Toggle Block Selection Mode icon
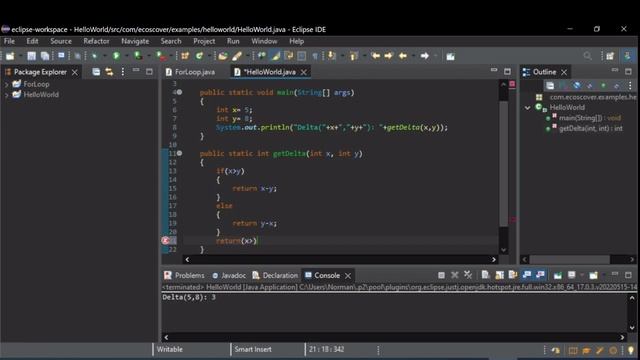The height and width of the screenshot is (360, 640). coord(302,56)
